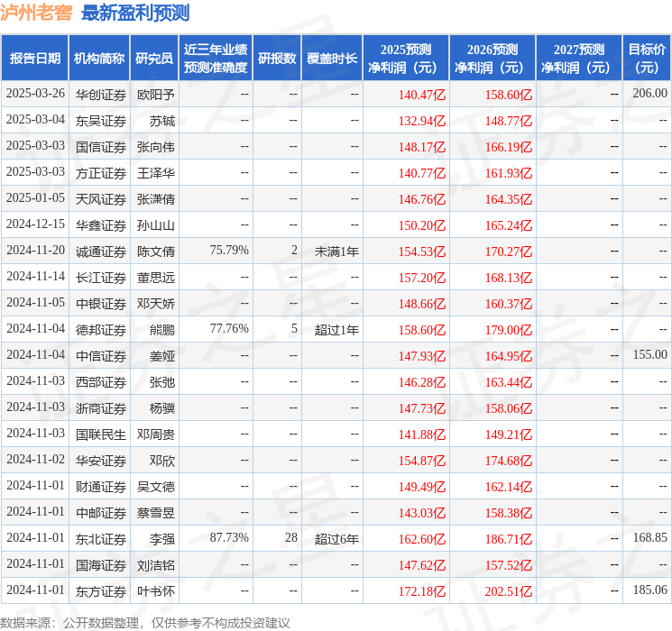This screenshot has height=631, width=672.
Task: Click the 2025预测净利润 column header
Action: (406, 59)
